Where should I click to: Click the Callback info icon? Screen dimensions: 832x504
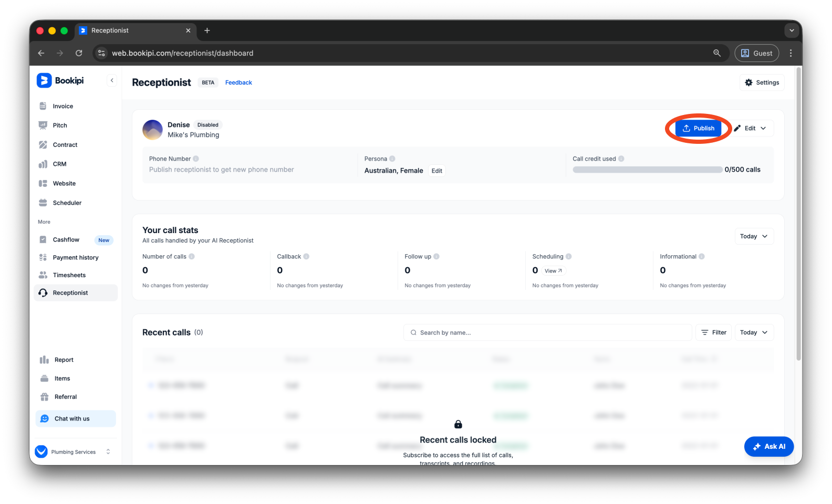pos(306,257)
